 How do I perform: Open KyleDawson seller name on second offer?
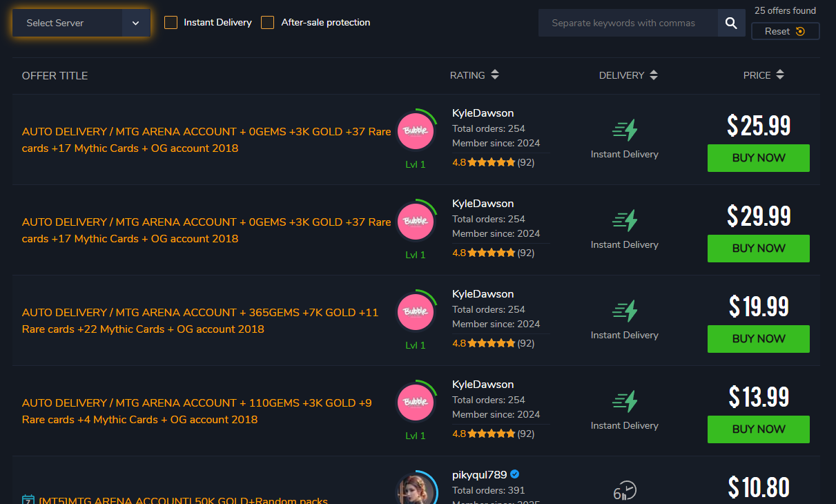pos(483,204)
